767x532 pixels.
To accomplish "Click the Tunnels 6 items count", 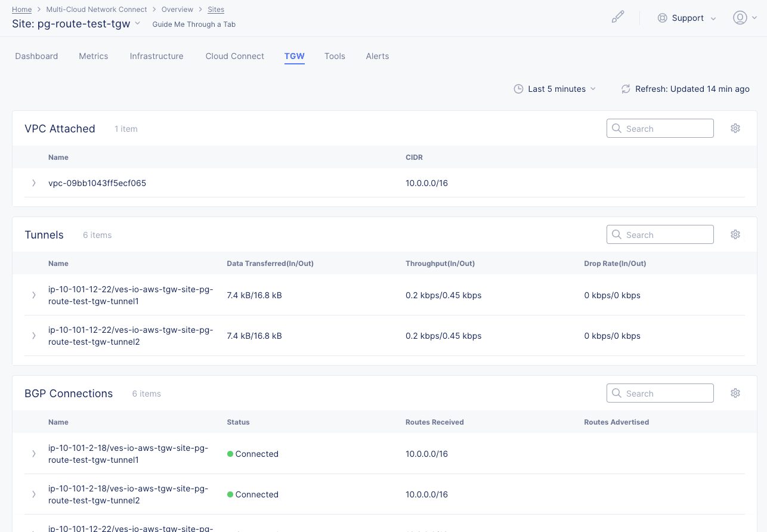I will pos(97,235).
